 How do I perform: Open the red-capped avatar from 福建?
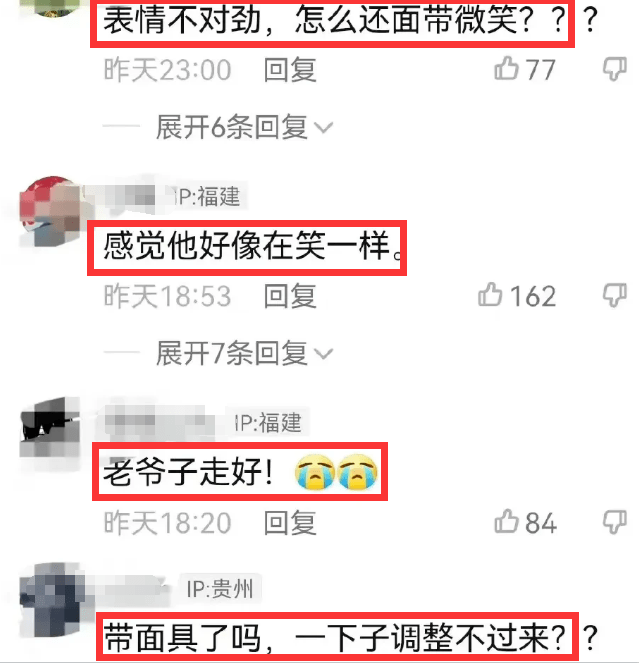[50, 211]
